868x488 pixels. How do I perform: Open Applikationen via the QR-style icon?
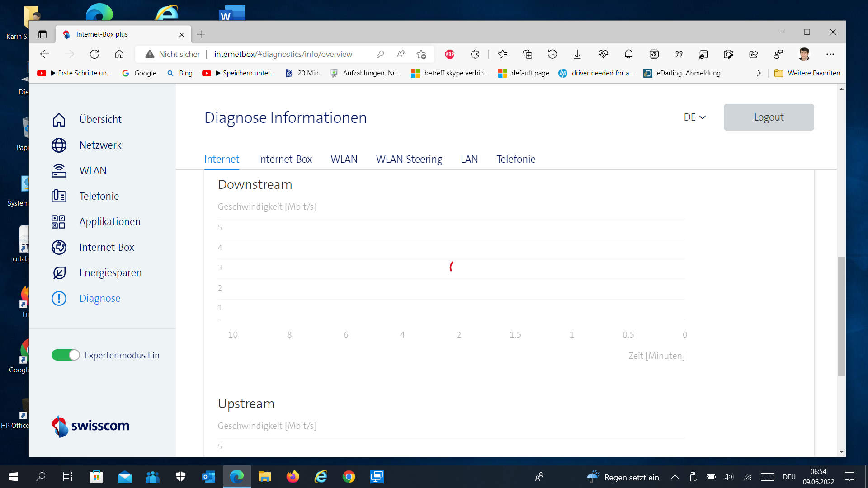click(x=59, y=221)
